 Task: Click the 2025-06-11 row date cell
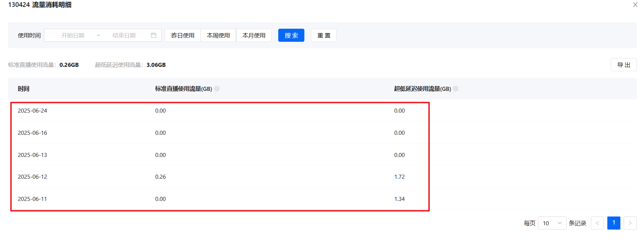coord(32,199)
